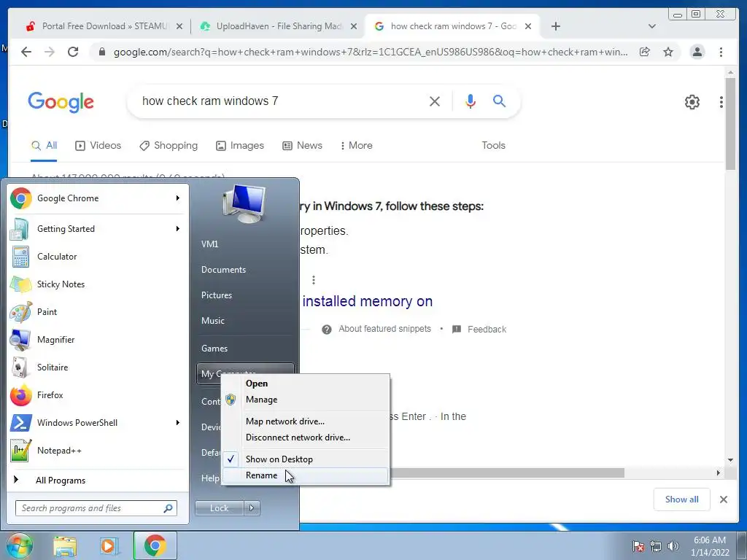747x560 pixels.
Task: Click the Lock button
Action: pyautogui.click(x=219, y=508)
